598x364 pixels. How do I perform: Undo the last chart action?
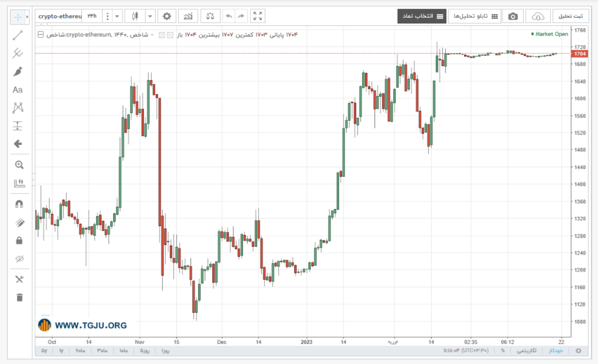229,16
